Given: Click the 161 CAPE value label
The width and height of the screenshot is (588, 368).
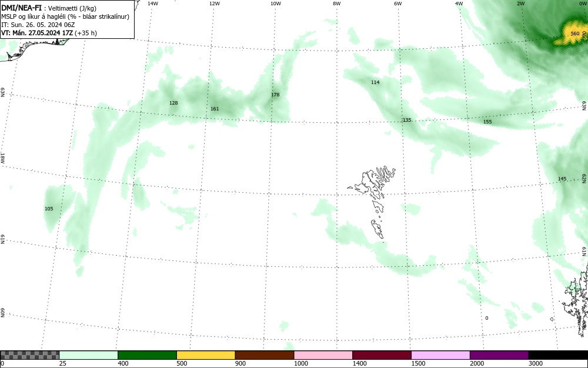Looking at the screenshot, I should pyautogui.click(x=215, y=109).
